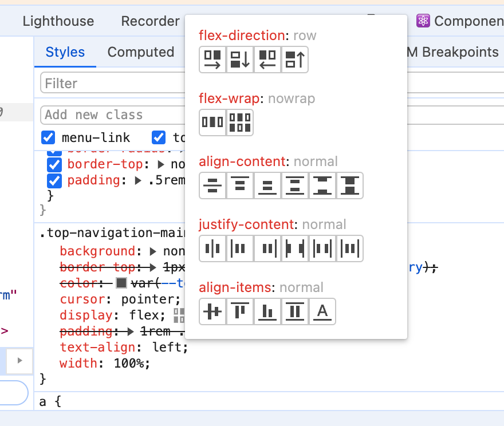Click the .top-navigation-main selector text
Screen dimensions: 504x426
(x=112, y=233)
